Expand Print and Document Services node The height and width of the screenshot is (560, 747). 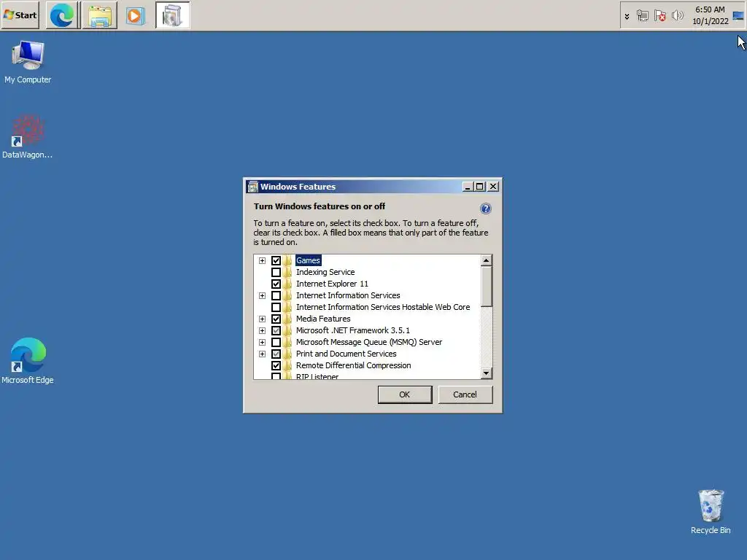[262, 354]
